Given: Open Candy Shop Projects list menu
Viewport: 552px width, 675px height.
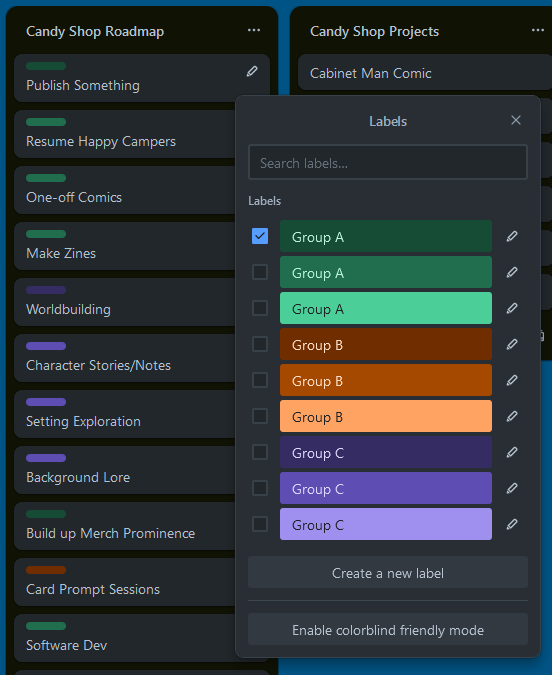Looking at the screenshot, I should [x=538, y=30].
